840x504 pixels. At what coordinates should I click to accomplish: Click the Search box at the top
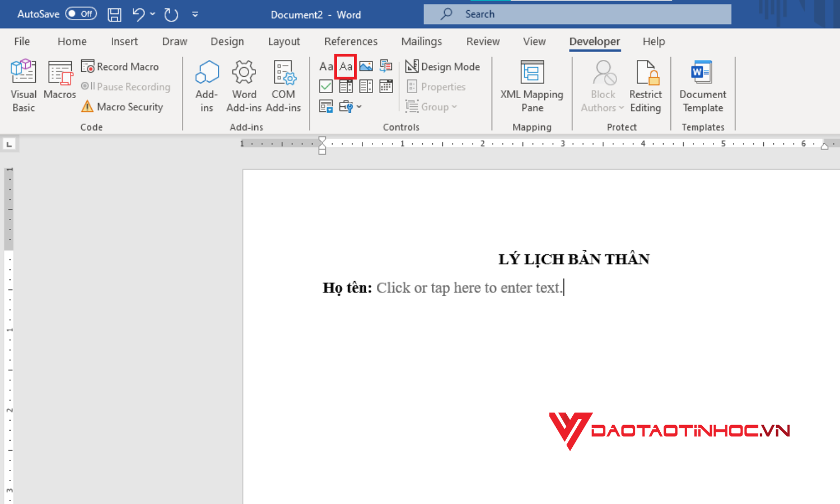(577, 13)
